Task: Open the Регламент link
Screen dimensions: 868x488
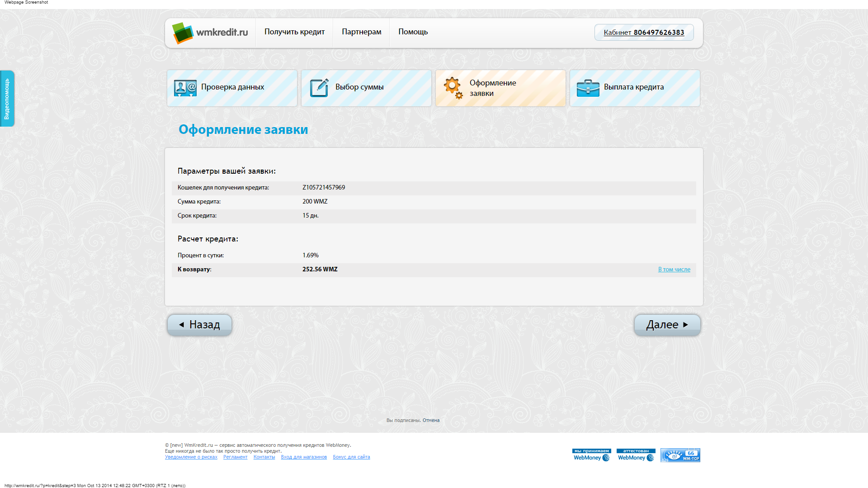Action: (235, 457)
